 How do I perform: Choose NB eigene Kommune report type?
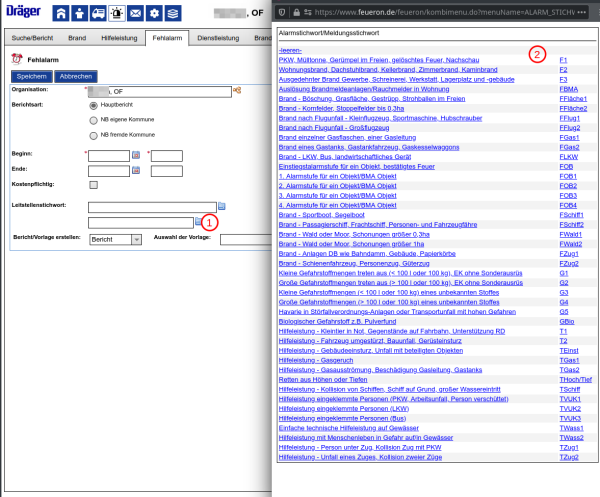(x=94, y=119)
